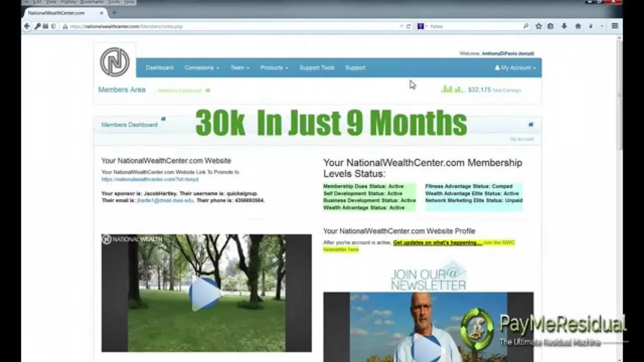Click Business Development Status: Active text
This screenshot has width=644, height=362.
(x=369, y=200)
